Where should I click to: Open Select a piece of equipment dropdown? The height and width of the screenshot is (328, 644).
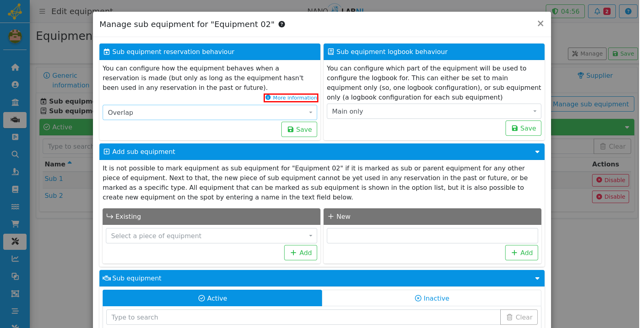[211, 236]
